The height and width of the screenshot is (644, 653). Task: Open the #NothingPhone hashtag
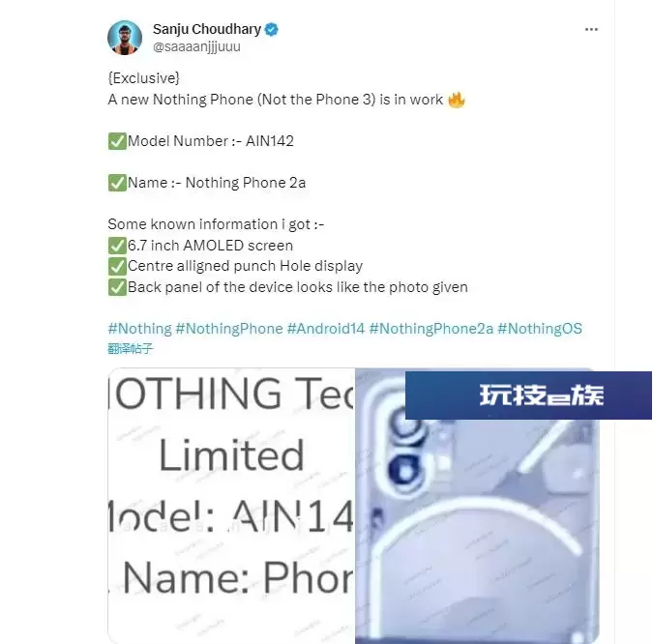229,329
